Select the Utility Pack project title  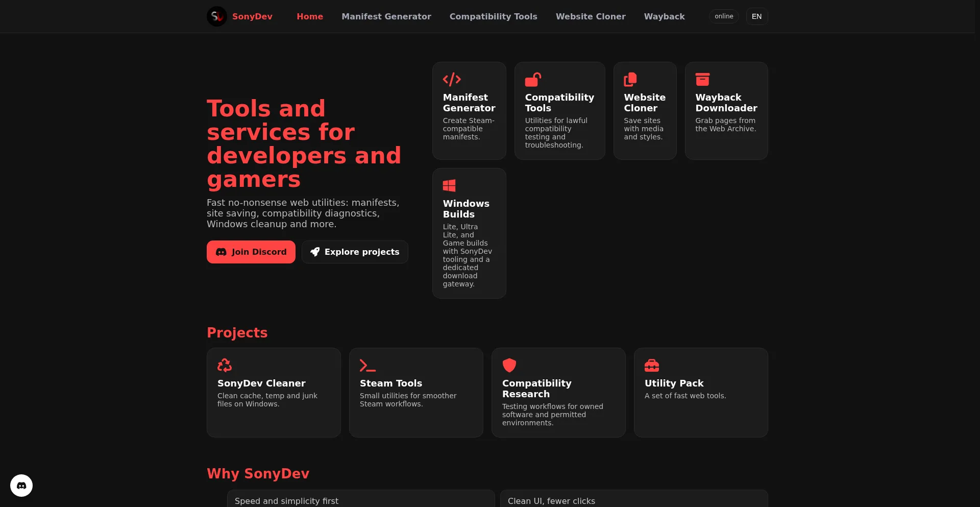click(674, 383)
